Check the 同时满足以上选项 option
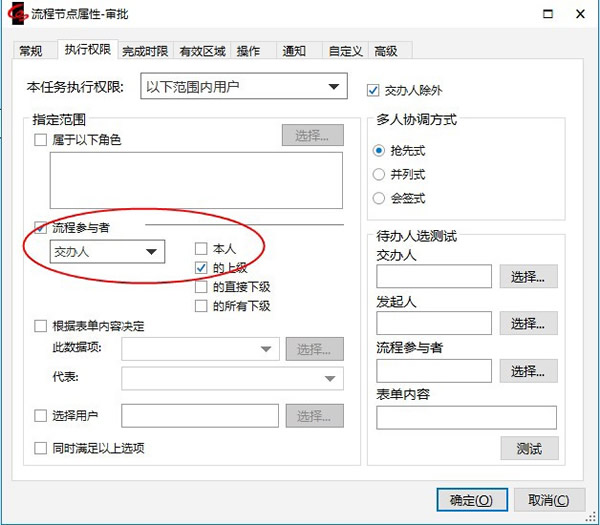The image size is (600, 525). point(41,448)
